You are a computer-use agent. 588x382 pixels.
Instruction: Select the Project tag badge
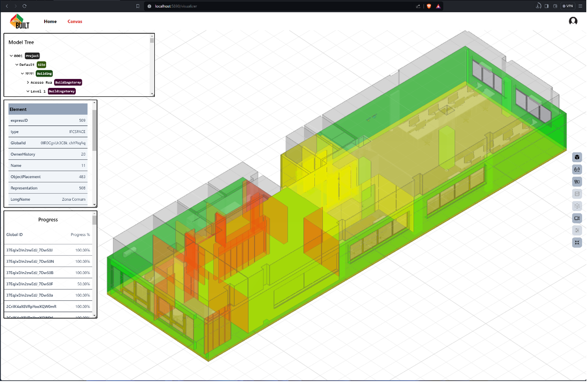pos(32,56)
